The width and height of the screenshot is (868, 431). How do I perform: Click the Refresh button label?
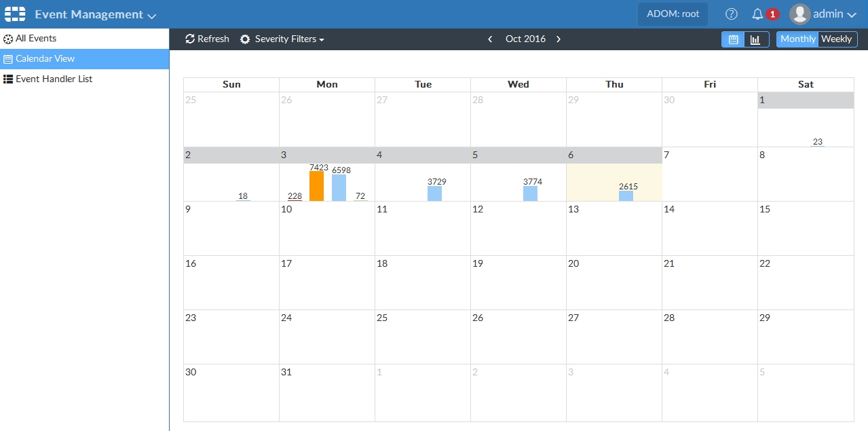(x=213, y=39)
